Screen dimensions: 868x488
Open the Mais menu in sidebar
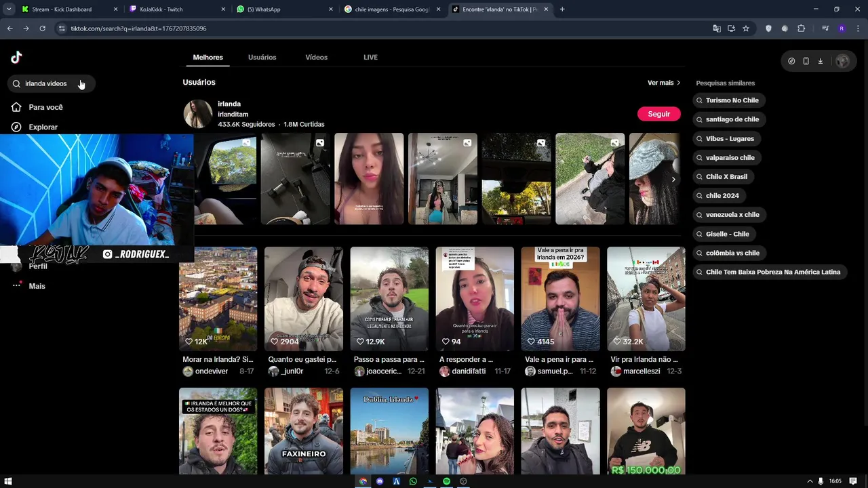(x=37, y=286)
